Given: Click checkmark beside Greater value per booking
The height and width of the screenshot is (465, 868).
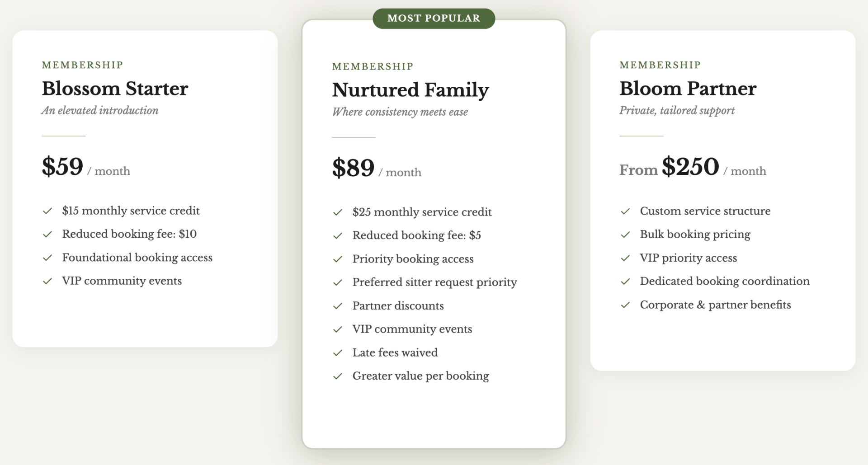Looking at the screenshot, I should pyautogui.click(x=338, y=376).
